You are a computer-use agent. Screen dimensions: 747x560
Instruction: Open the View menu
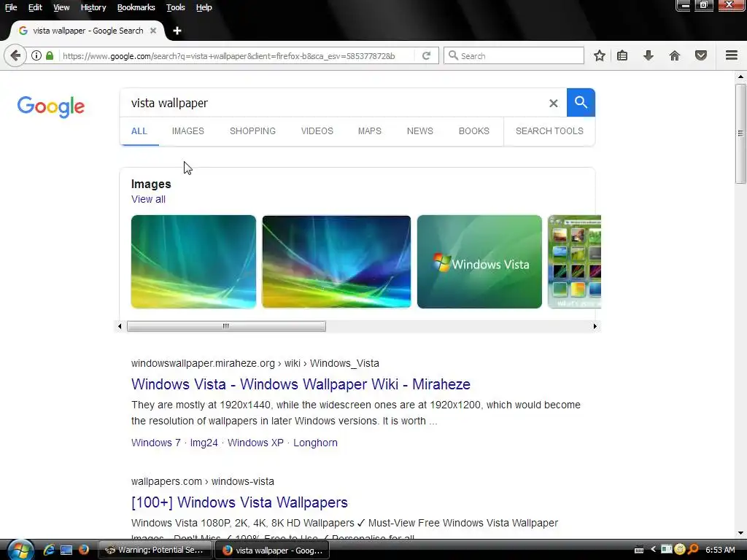click(x=61, y=7)
